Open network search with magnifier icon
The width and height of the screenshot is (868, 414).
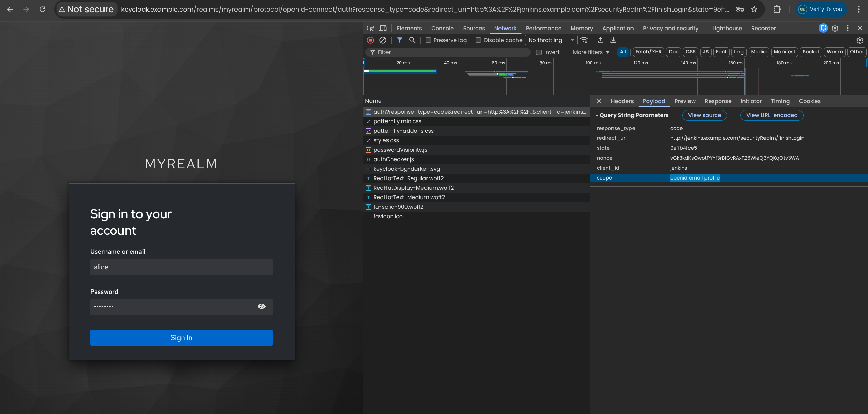click(x=412, y=40)
